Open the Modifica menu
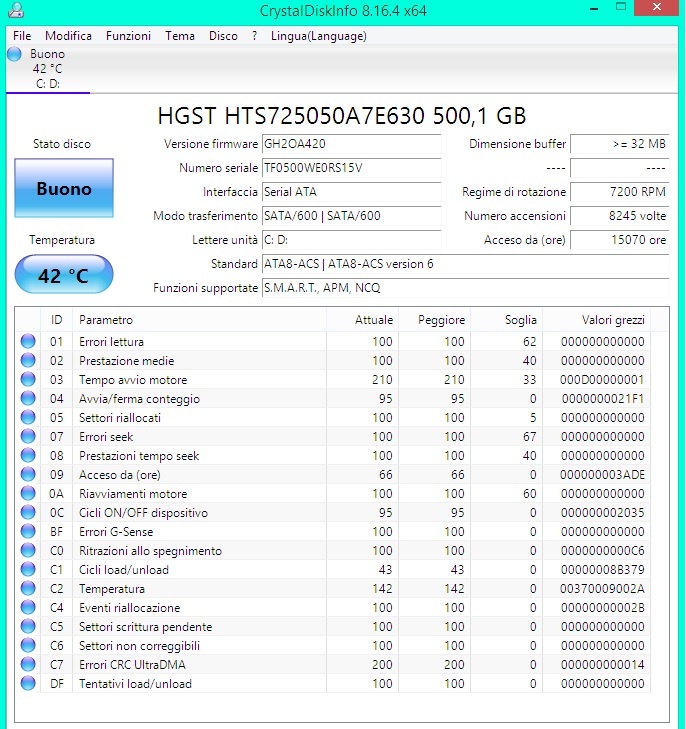 click(x=68, y=36)
